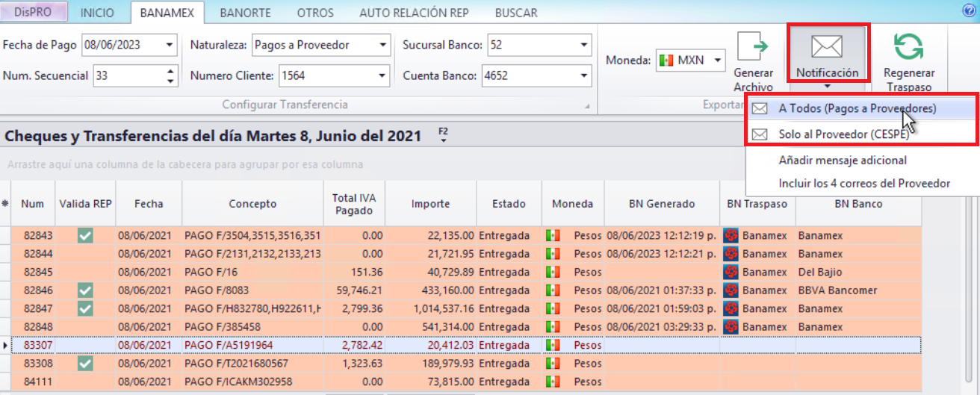Click BN Generado timestamp in row 82848

(661, 326)
